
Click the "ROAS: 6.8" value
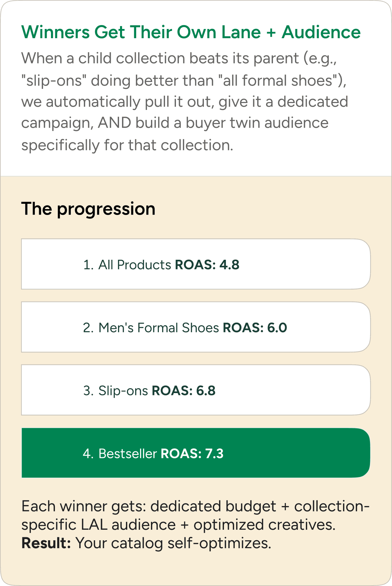[x=184, y=390]
